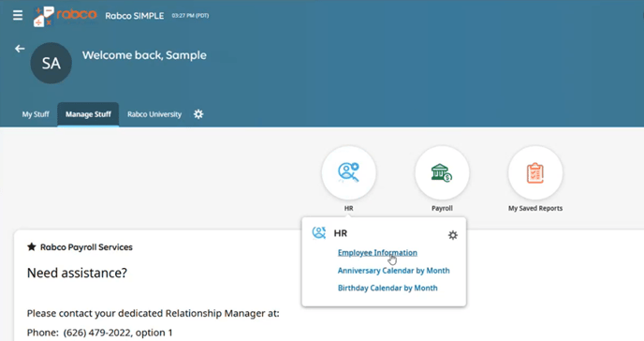This screenshot has width=644, height=341.
Task: Open the hamburger navigation menu
Action: pos(18,16)
